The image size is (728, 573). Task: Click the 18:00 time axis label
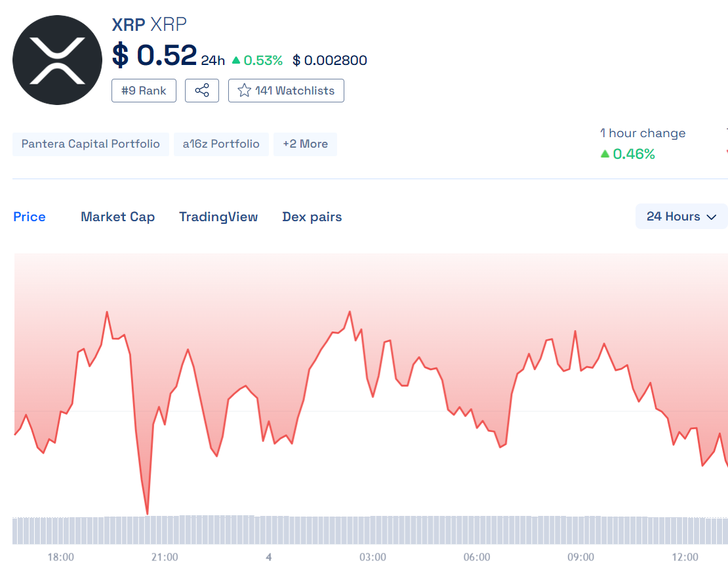(x=61, y=557)
